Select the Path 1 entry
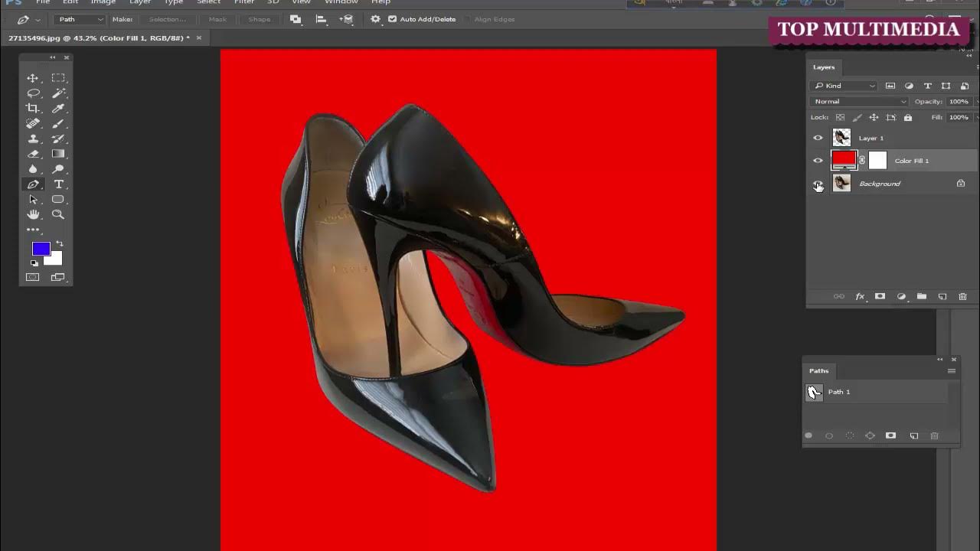This screenshot has width=980, height=551. [x=876, y=393]
